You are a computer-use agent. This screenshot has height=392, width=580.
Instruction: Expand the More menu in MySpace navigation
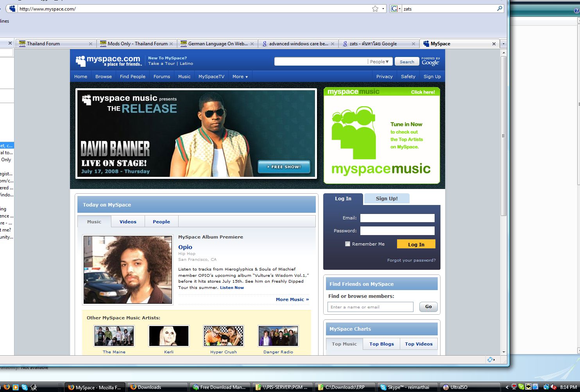point(240,77)
